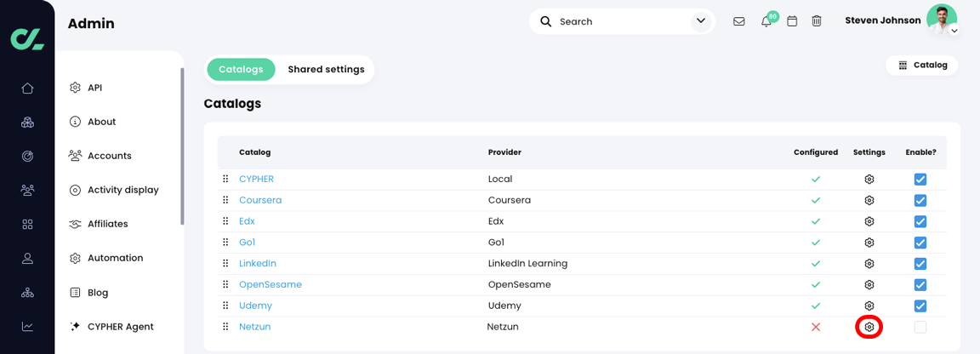Screen dimensions: 980x354
Task: Open the Edx catalog link
Action: (247, 221)
